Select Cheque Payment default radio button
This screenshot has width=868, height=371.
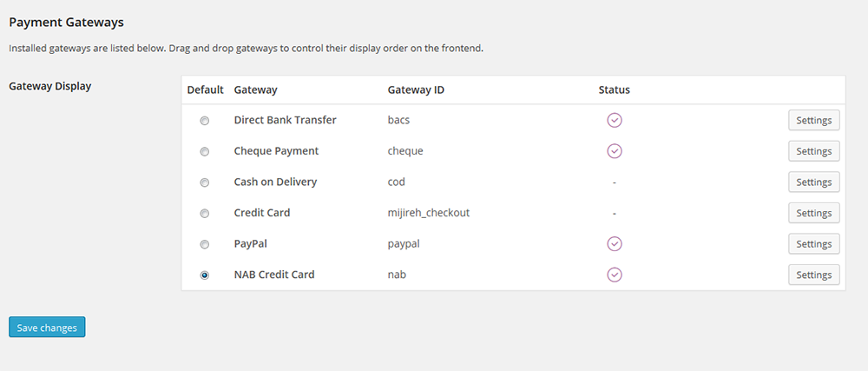[205, 152]
